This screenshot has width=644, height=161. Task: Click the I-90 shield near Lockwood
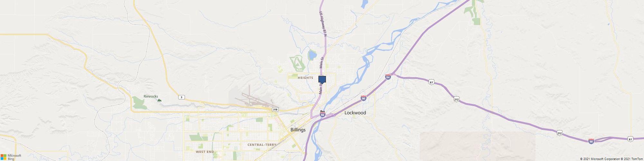[363, 99]
